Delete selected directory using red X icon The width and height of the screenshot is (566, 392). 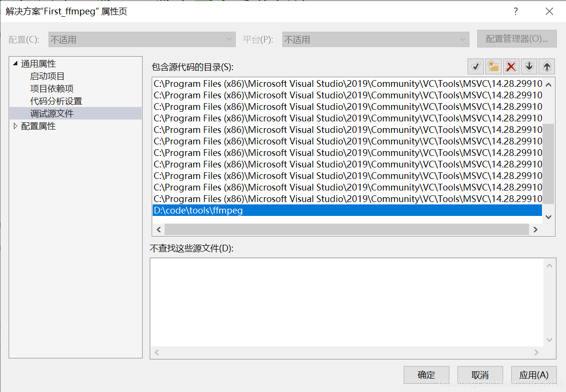tap(511, 66)
